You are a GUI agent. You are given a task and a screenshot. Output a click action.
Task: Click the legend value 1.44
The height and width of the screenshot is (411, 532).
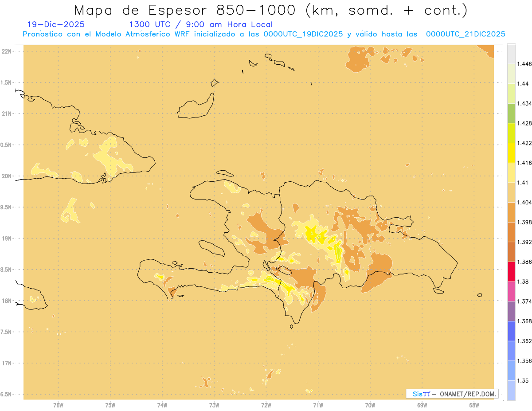point(523,83)
